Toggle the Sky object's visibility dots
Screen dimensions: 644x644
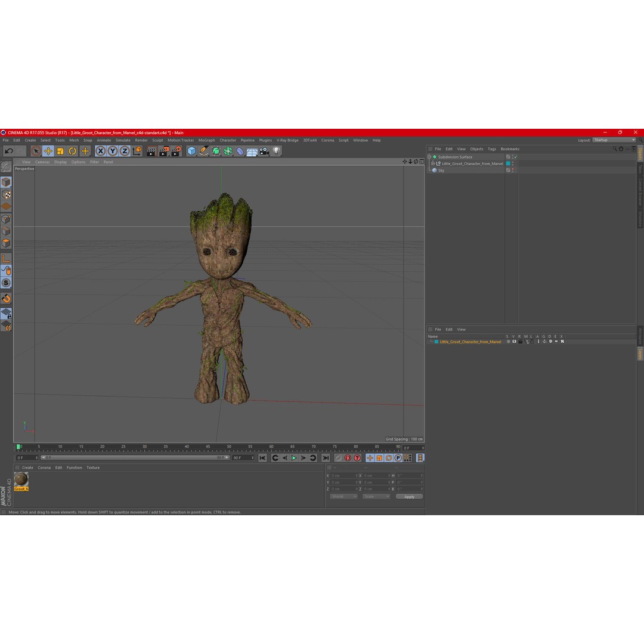[513, 171]
